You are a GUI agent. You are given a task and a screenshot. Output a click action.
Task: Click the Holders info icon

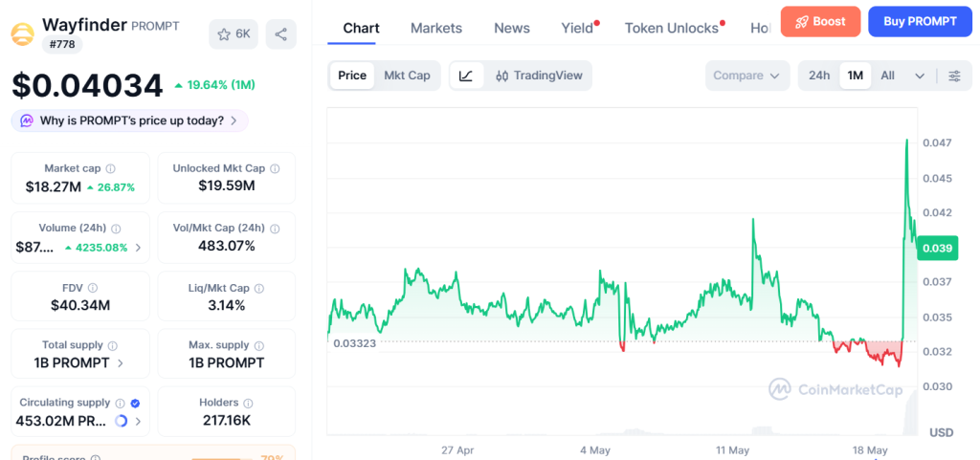[248, 404]
